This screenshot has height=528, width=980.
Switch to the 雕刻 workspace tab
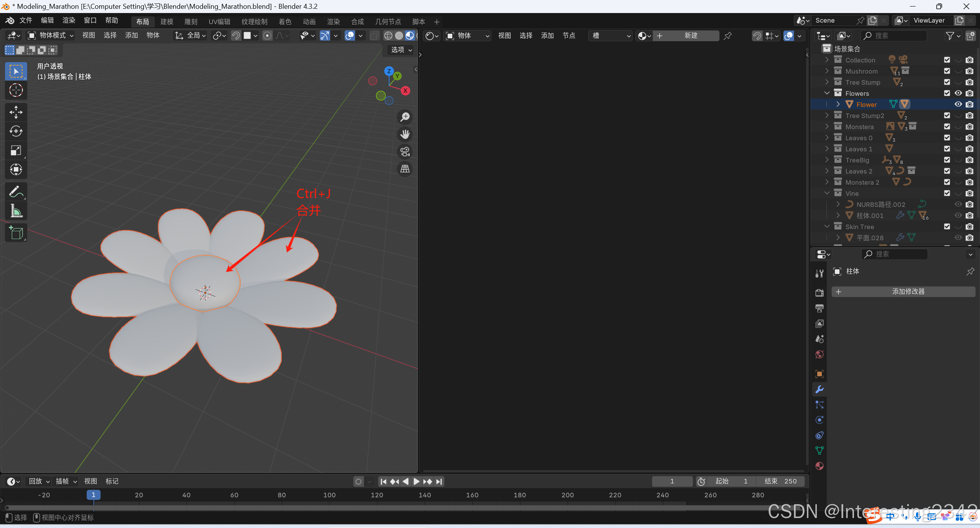191,22
